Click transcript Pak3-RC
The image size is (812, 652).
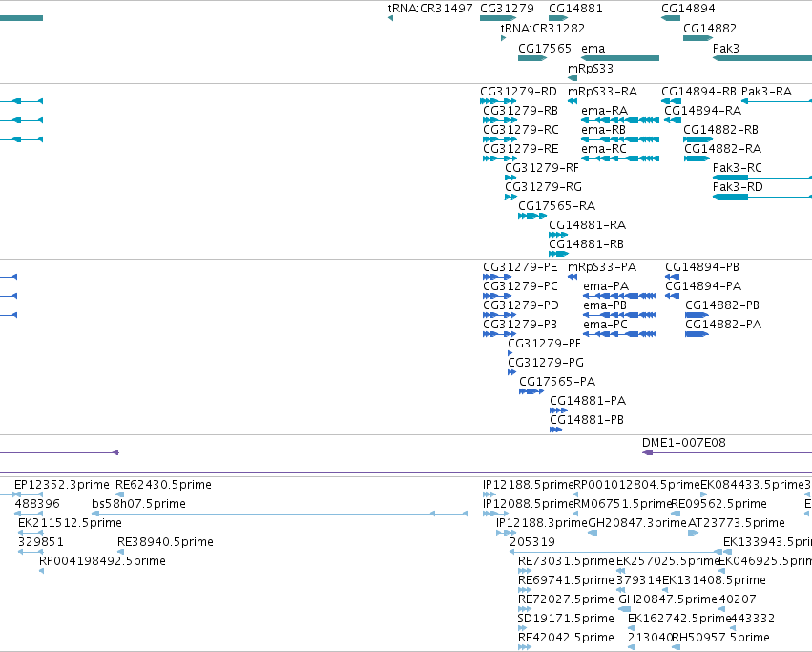click(x=762, y=178)
